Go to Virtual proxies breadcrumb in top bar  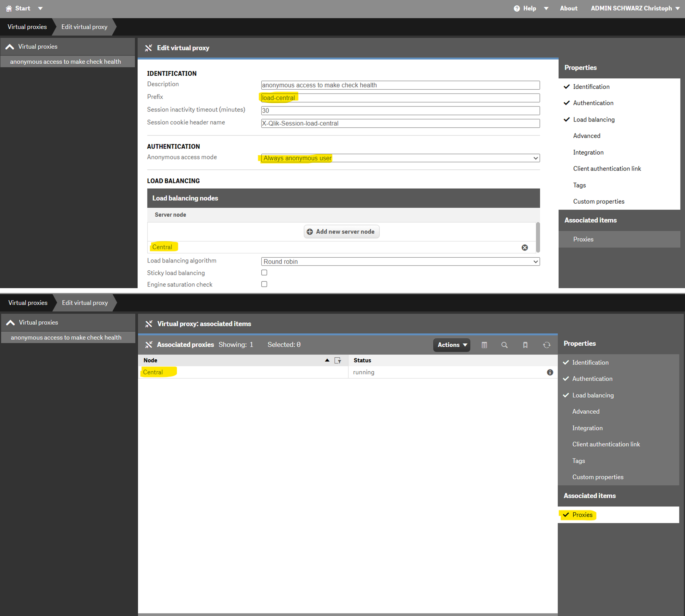27,27
